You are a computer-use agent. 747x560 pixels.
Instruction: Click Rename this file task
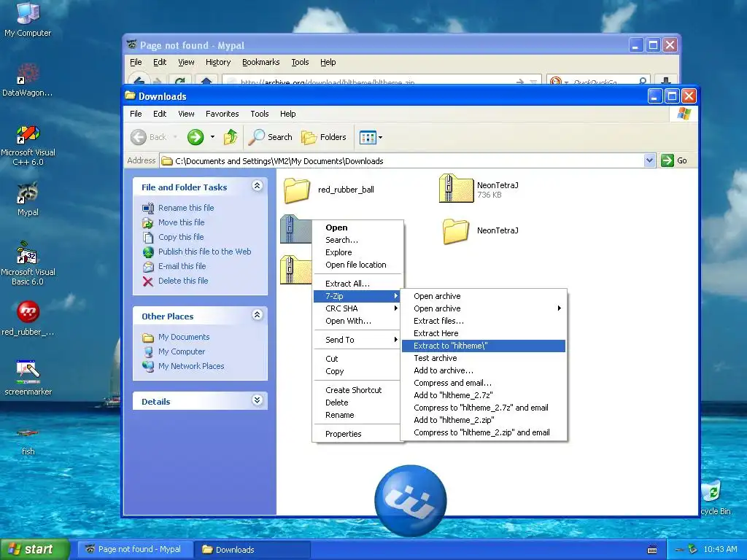click(186, 208)
